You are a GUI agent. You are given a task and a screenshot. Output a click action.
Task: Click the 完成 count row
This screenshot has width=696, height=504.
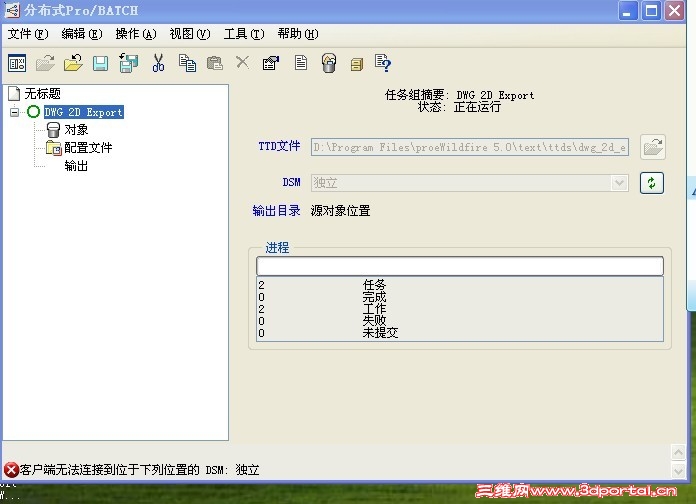460,297
